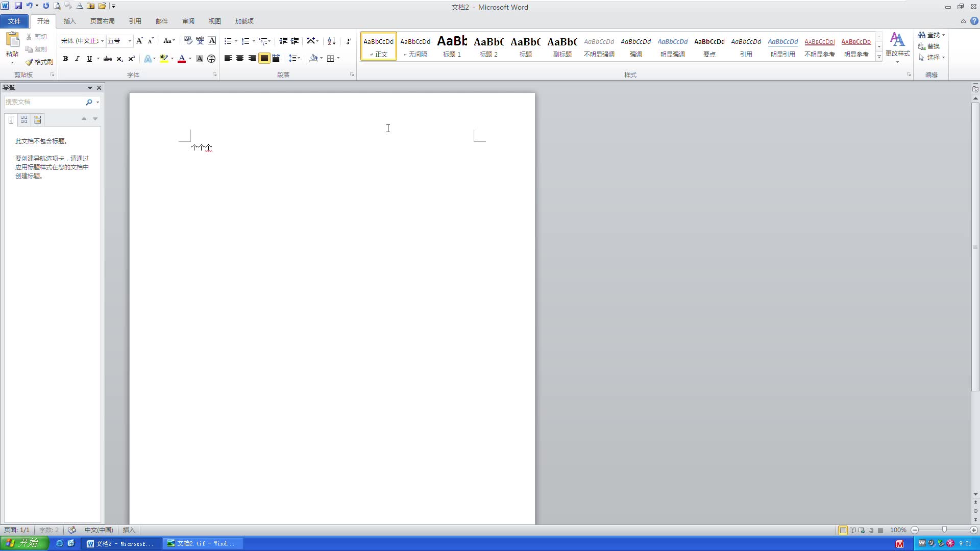Screen dimensions: 980x551
Task: Expand the font color dropdown arrow
Action: click(190, 59)
